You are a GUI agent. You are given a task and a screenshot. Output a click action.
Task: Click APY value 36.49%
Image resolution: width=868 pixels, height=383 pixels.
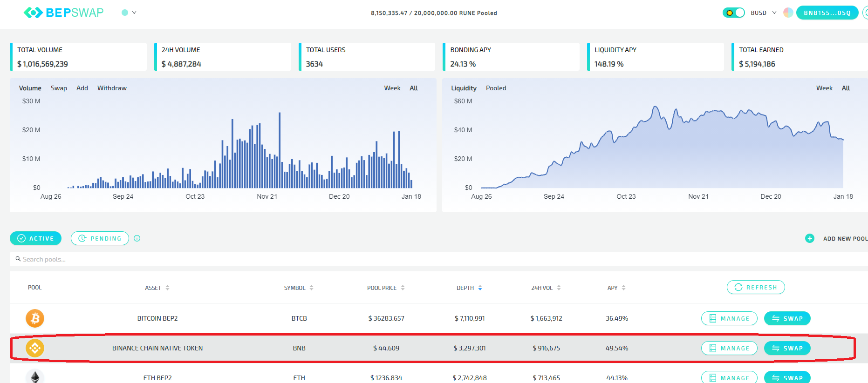(617, 318)
